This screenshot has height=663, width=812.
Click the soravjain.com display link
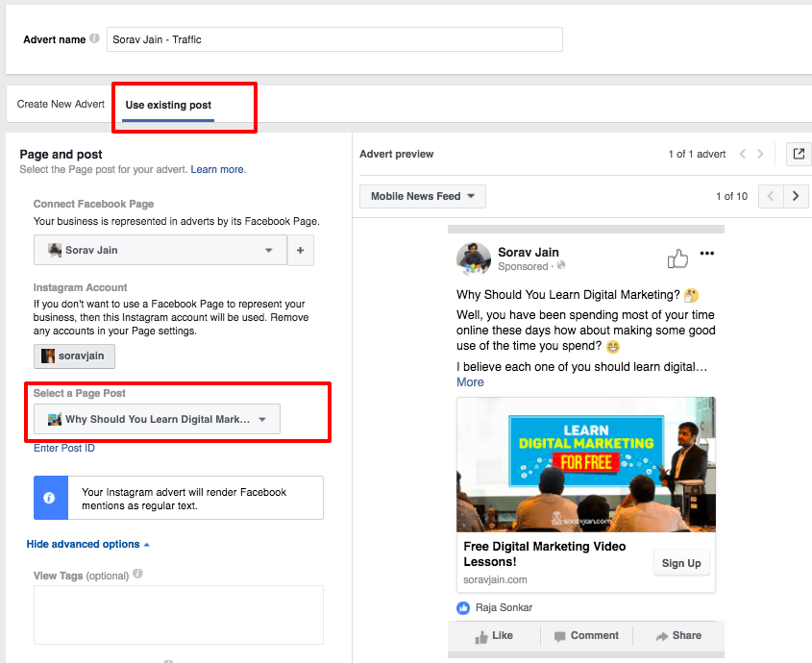click(495, 579)
